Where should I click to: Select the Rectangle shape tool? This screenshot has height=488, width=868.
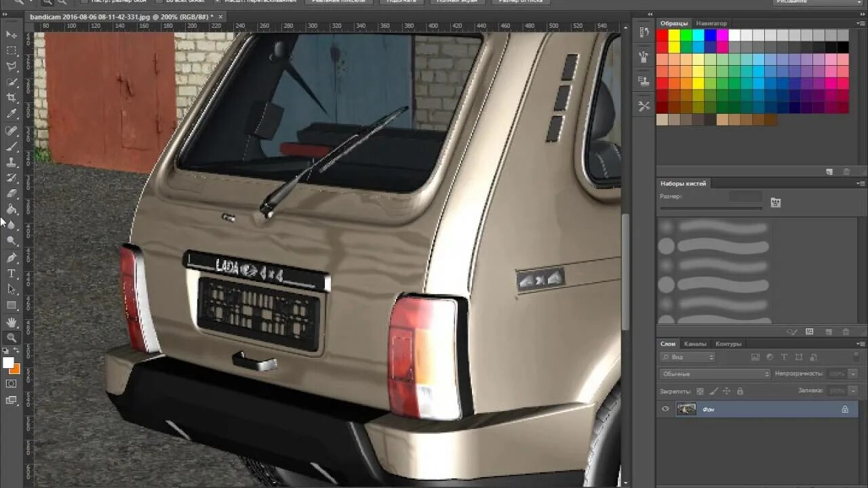(x=12, y=306)
